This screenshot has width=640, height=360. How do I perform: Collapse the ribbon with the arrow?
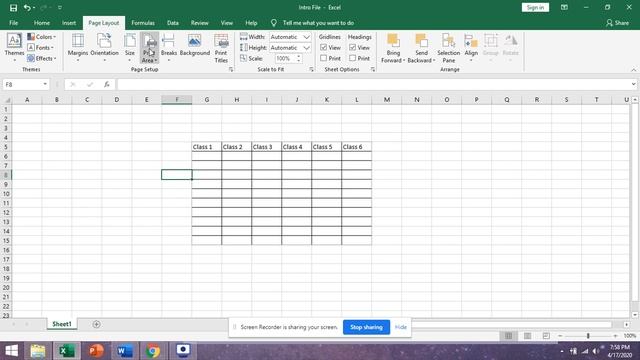point(633,70)
